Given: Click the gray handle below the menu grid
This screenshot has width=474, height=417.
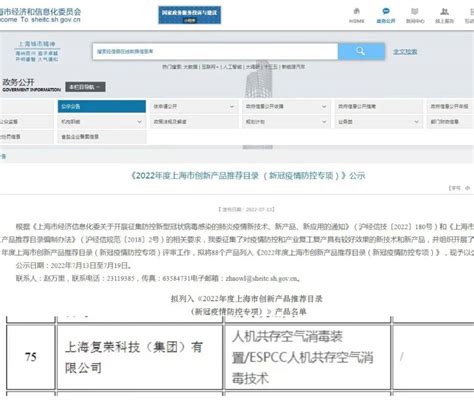Looking at the screenshot, I should point(258,147).
